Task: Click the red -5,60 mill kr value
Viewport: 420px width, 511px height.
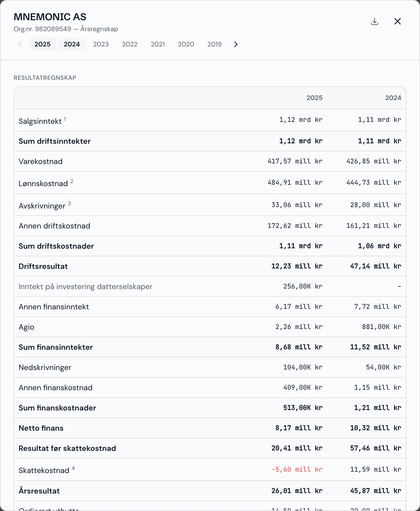Action: coord(297,469)
